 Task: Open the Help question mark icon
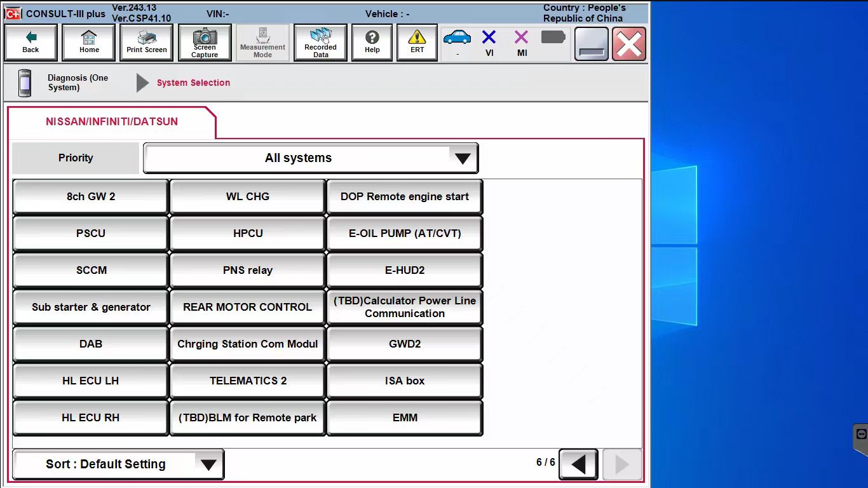point(372,43)
